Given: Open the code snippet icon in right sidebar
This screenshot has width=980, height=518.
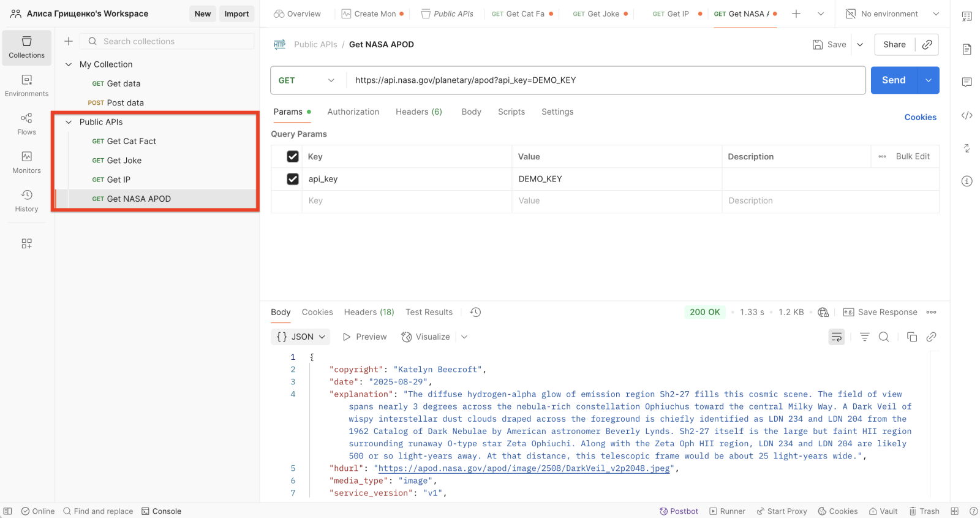Looking at the screenshot, I should click(x=967, y=115).
